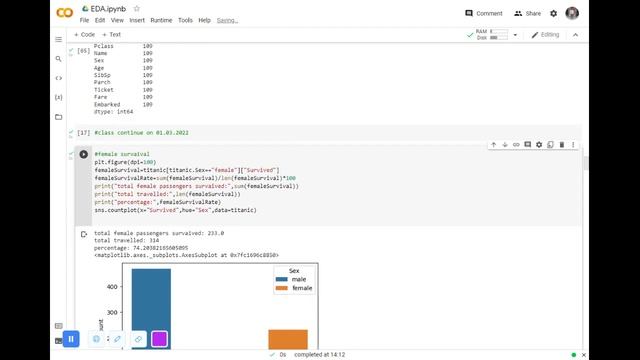640x360 pixels.
Task: Click the total travelled: 314 output
Action: tap(127, 240)
